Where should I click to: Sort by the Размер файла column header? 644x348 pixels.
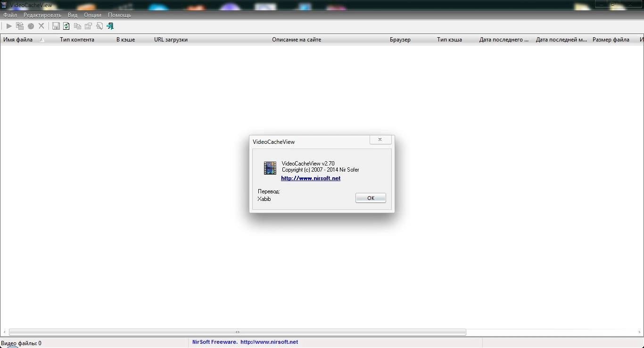(x=613, y=40)
